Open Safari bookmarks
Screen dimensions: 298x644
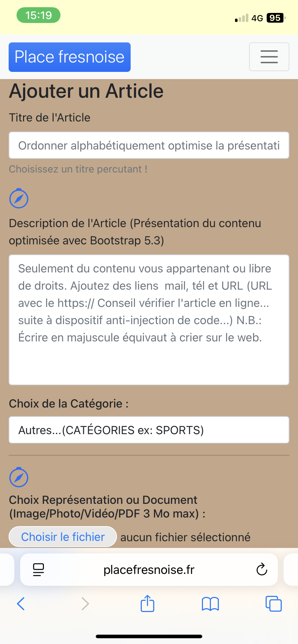tap(210, 604)
